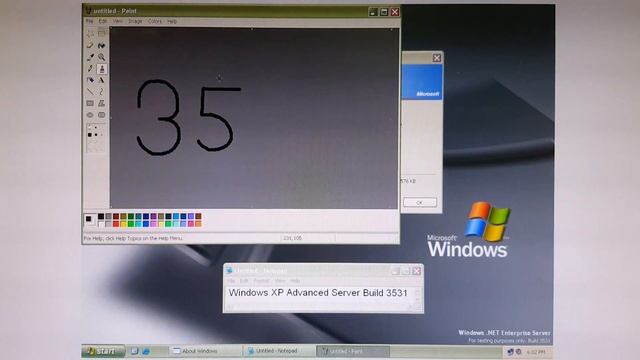Select the Rounded Rectangle shape tool
640x360 pixels.
pyautogui.click(x=102, y=115)
